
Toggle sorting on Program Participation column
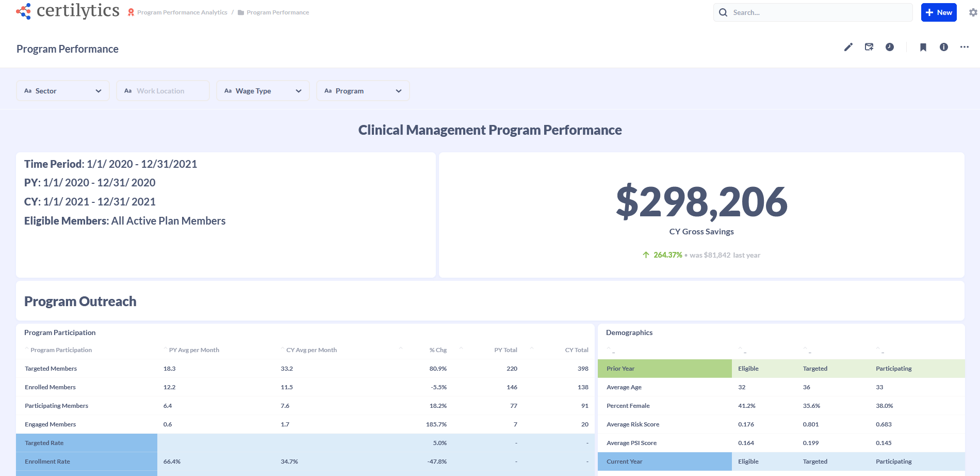click(x=61, y=350)
